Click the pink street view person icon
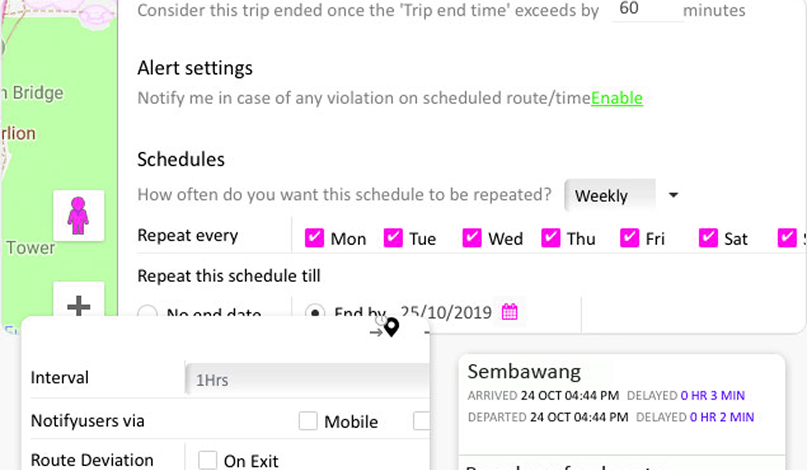 coord(78,215)
